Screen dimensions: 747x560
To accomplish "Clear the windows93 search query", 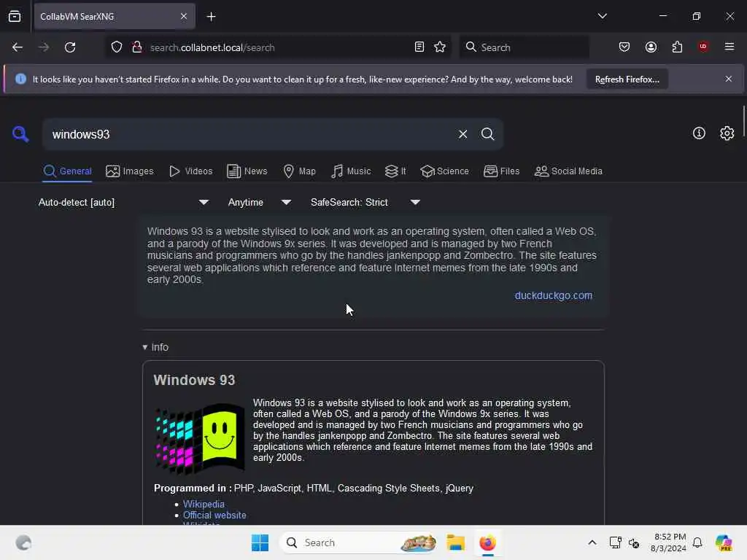I will coord(462,134).
